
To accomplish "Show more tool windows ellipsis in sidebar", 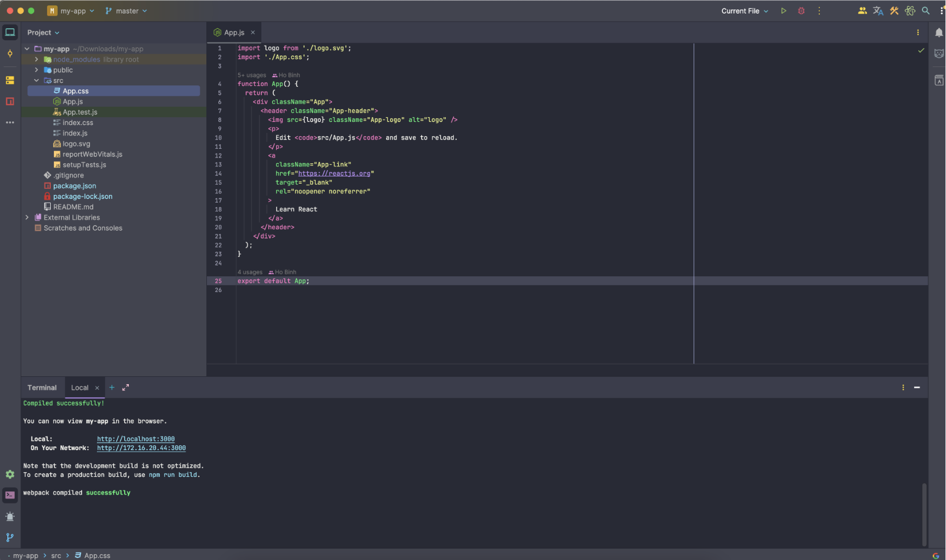I will (x=10, y=122).
